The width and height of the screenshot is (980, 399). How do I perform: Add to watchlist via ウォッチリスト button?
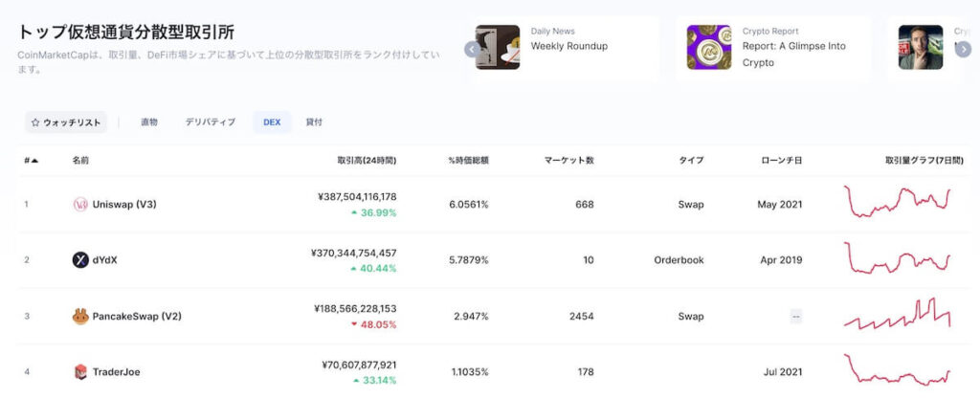[66, 122]
